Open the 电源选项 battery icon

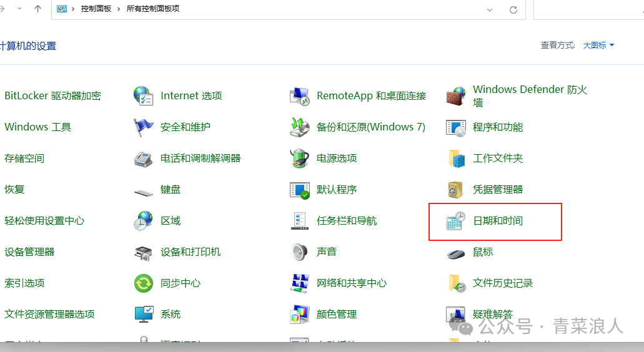[x=299, y=159]
